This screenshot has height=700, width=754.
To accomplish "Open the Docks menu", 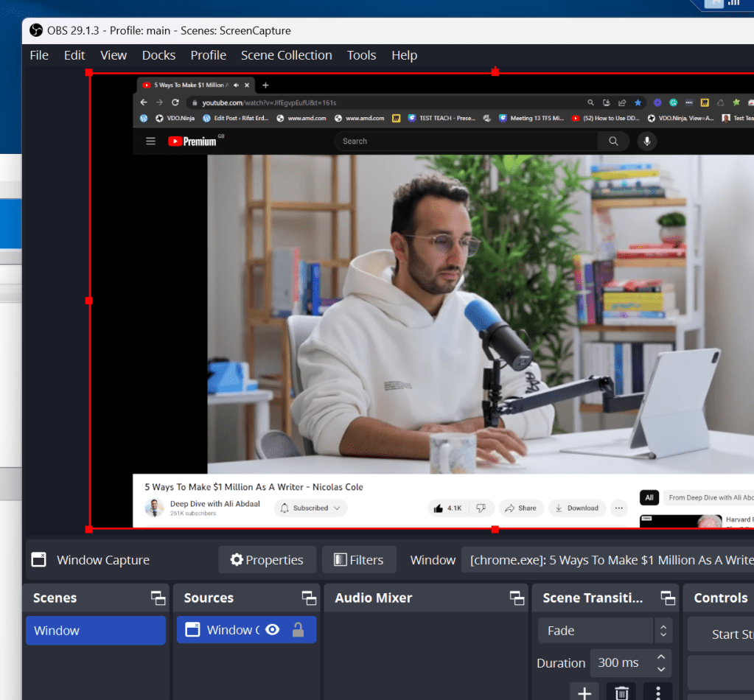I will (x=158, y=55).
